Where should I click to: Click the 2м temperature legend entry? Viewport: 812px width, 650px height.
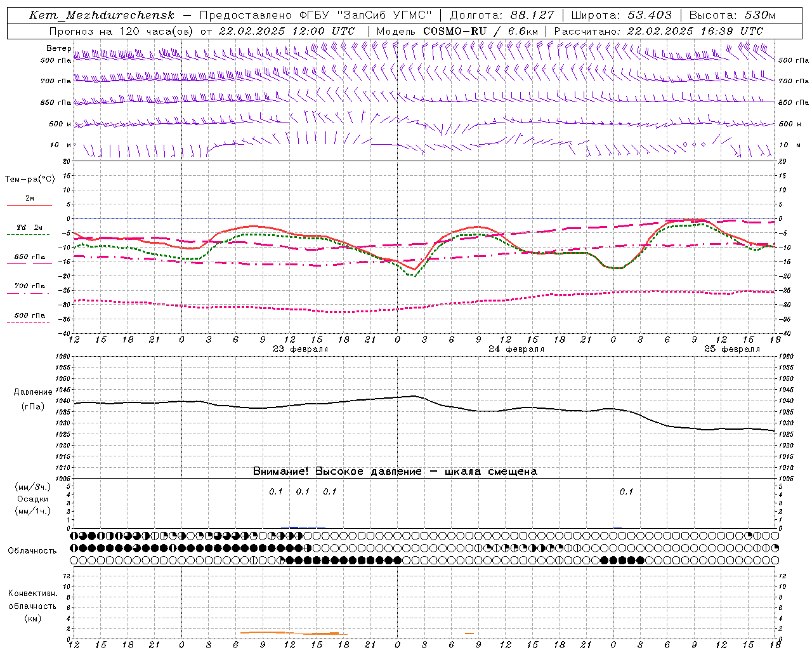tap(30, 199)
